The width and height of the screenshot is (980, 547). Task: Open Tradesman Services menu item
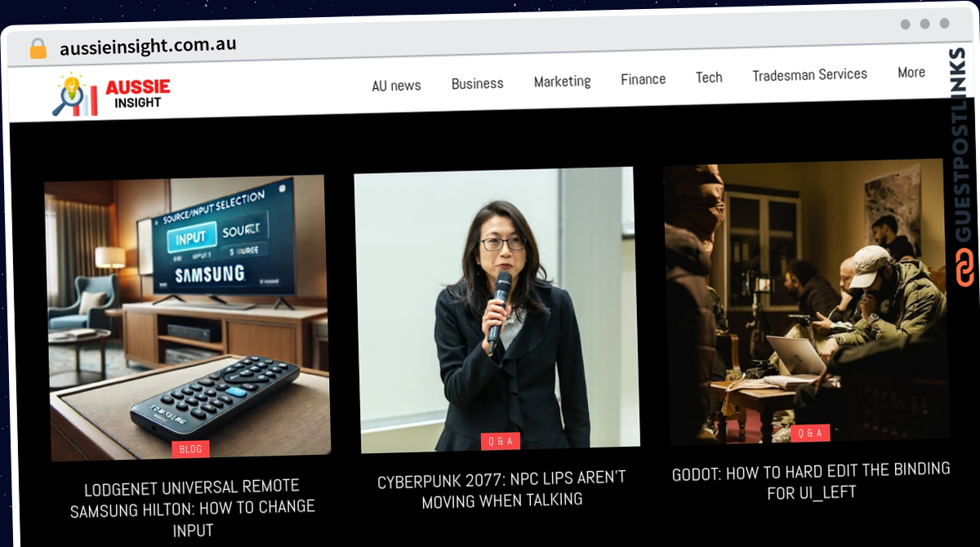point(809,74)
